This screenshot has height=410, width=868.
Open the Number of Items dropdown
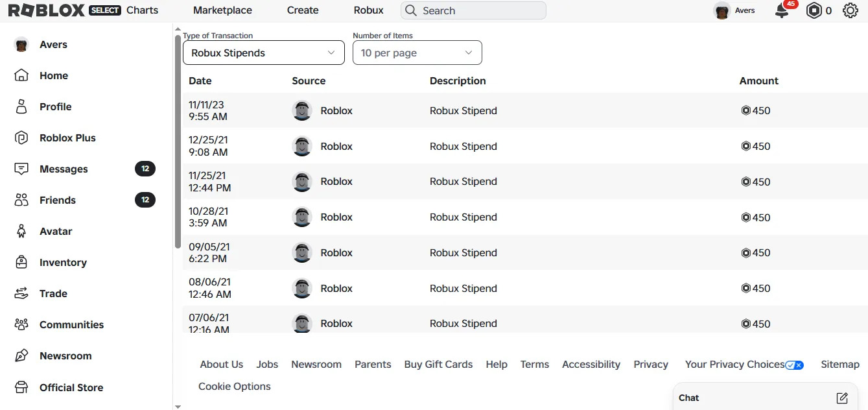coord(417,53)
